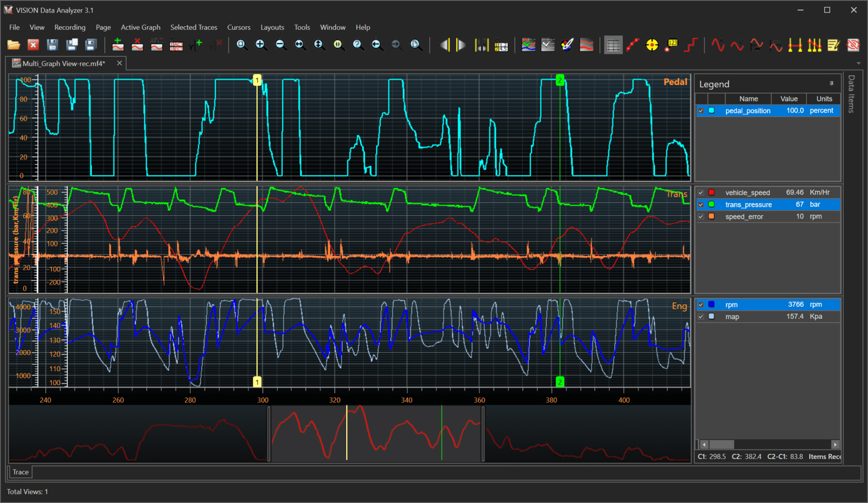Viewport: 868px width, 503px height.
Task: Uncheck the speed_error trace
Action: tap(701, 216)
